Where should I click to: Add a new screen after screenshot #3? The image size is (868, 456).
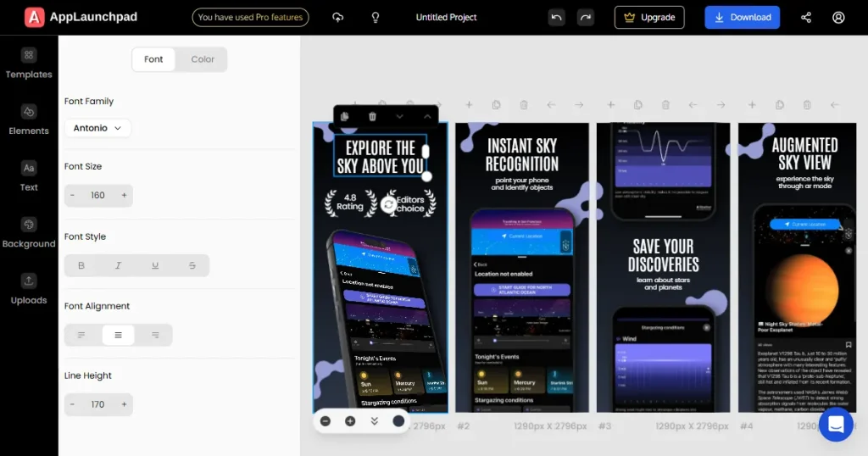click(x=610, y=104)
